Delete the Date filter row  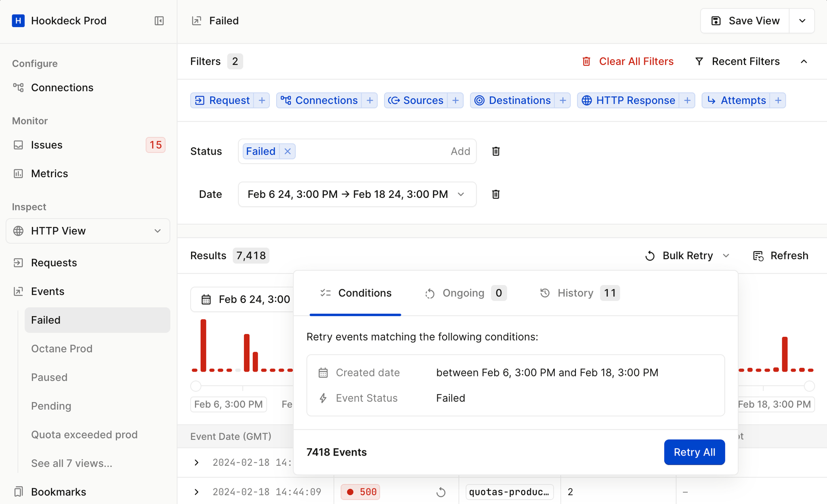click(496, 194)
